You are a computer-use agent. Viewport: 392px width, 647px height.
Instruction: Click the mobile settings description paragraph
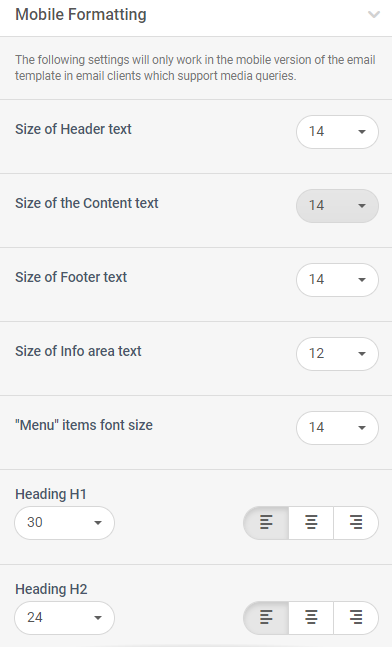195,68
